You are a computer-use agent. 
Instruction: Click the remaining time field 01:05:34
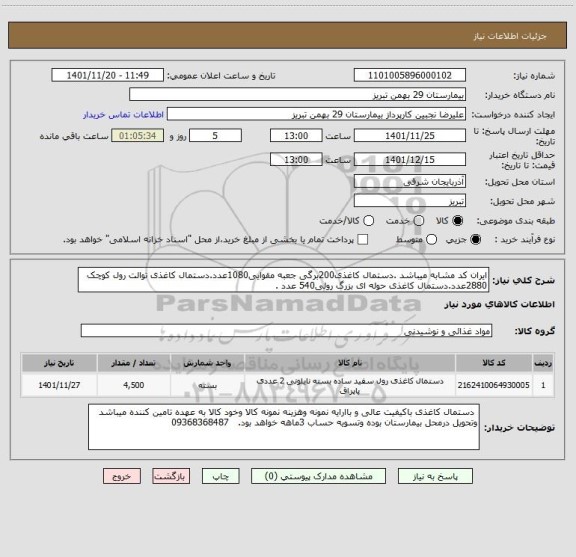(137, 136)
